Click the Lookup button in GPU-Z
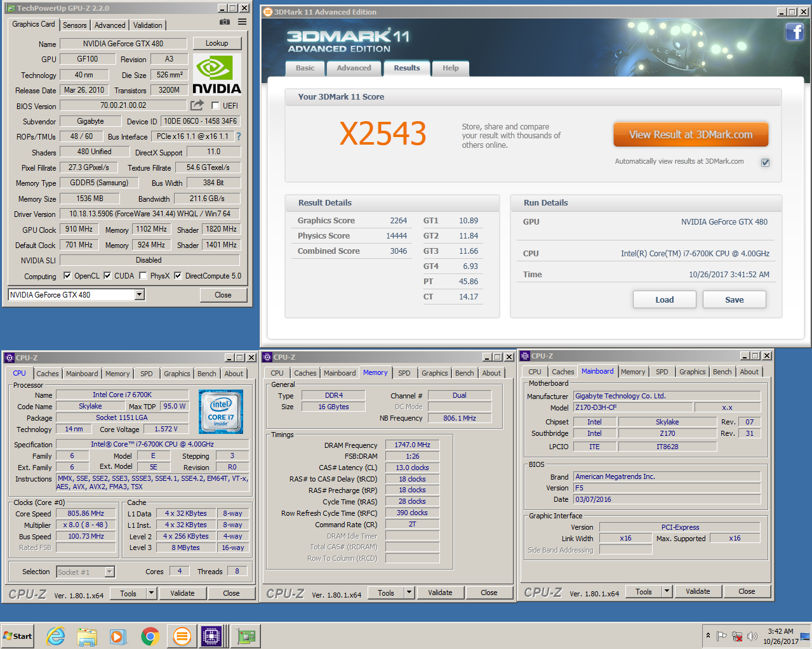812x649 pixels. [x=216, y=43]
